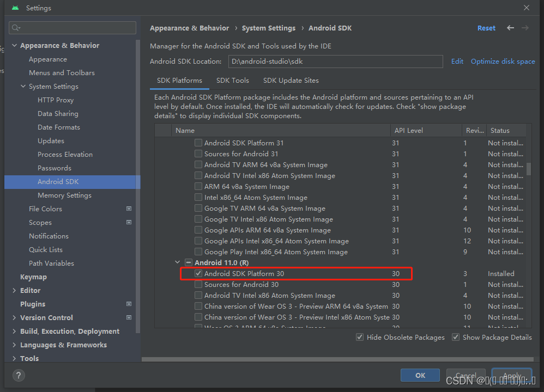Click the search magnifier icon in settings search
This screenshot has width=544, height=392.
click(x=16, y=28)
